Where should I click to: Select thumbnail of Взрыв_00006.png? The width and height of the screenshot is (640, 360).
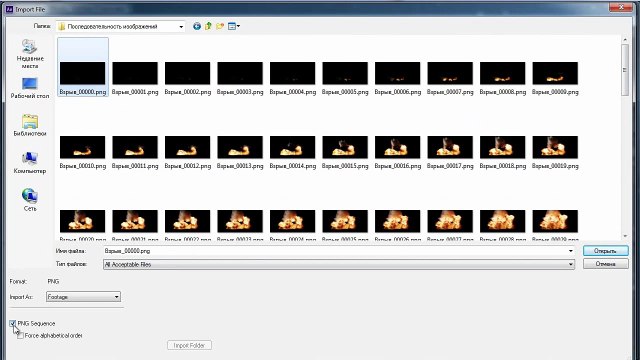(398, 73)
